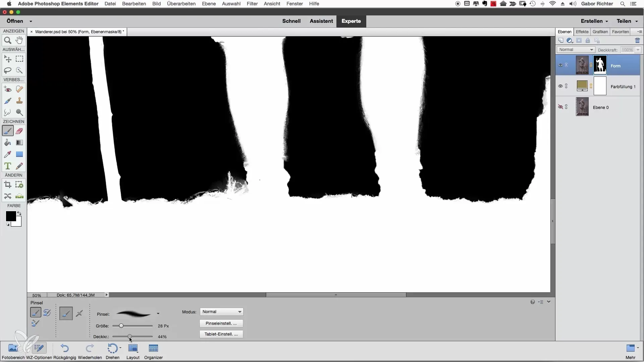Add fill or adjustment layer
644x362 pixels.
coord(570,41)
